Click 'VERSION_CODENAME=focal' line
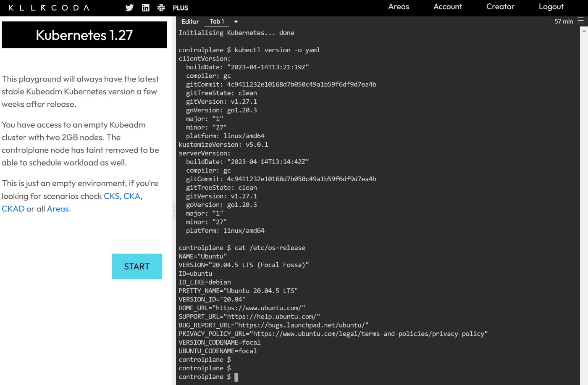 (x=220, y=343)
